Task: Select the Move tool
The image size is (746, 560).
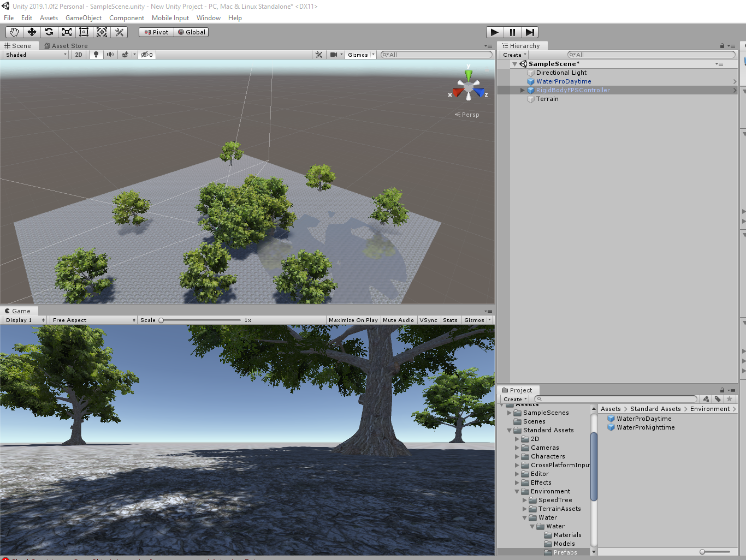Action: click(32, 32)
